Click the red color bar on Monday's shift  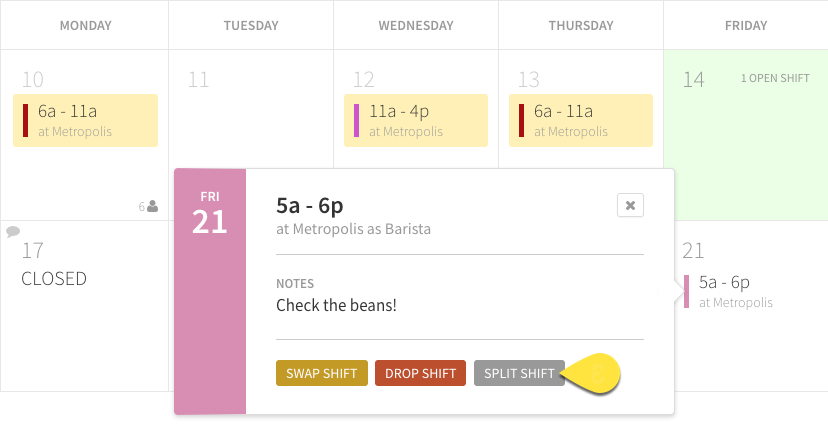[x=25, y=120]
